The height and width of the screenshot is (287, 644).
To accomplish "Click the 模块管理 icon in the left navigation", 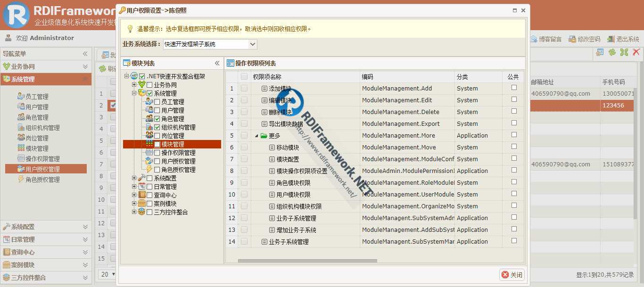I will tap(21, 148).
